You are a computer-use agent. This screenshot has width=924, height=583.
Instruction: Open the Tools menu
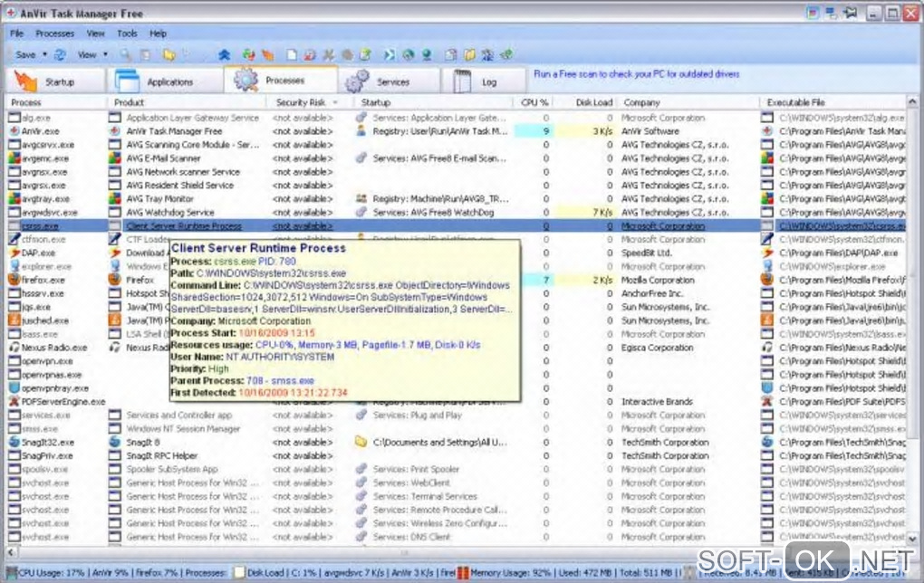click(x=127, y=33)
